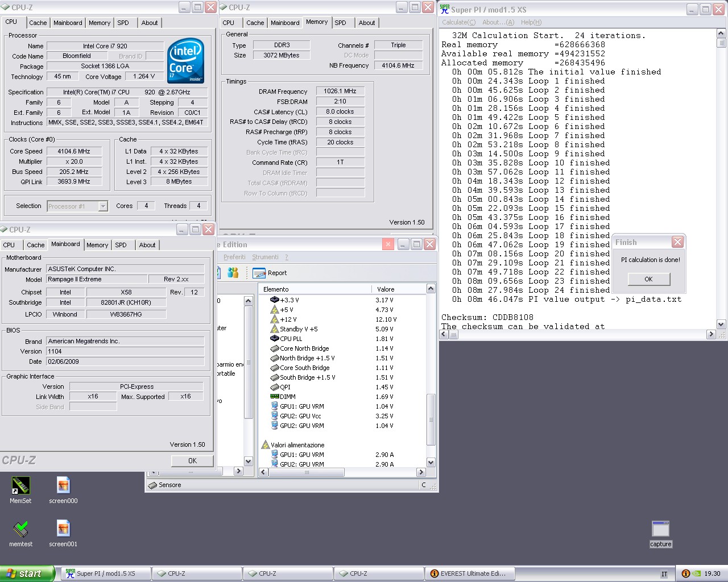
Task: Click the Core South Bridge row icon
Action: point(274,368)
